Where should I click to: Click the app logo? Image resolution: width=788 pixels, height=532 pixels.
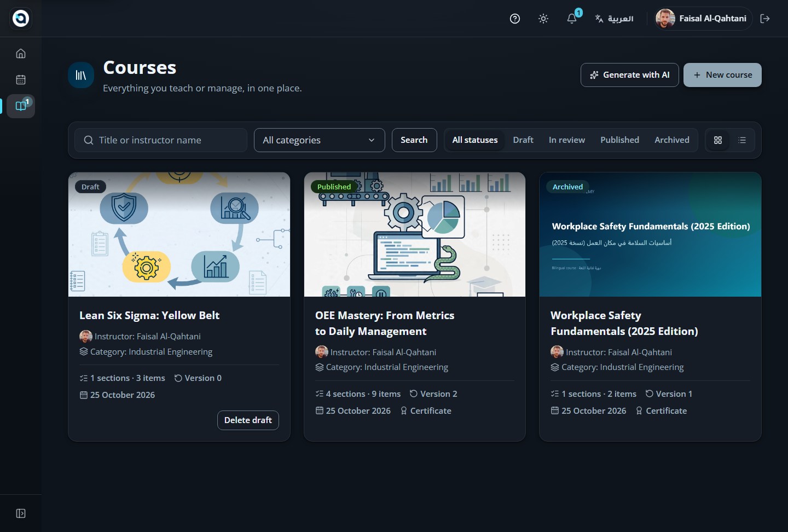point(21,19)
